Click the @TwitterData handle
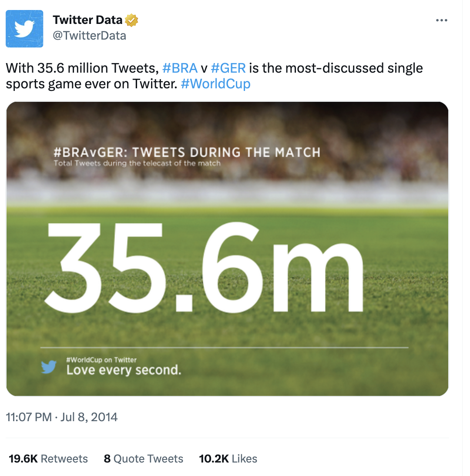 pos(89,36)
